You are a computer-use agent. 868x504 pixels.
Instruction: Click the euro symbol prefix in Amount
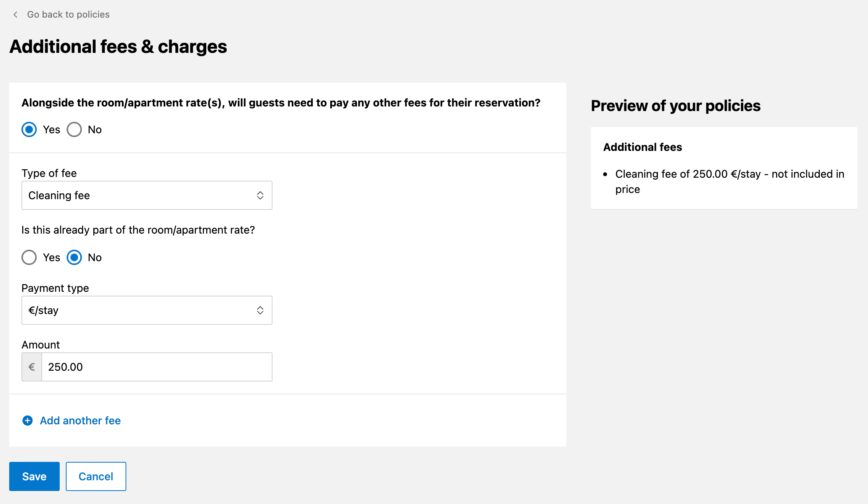click(32, 367)
